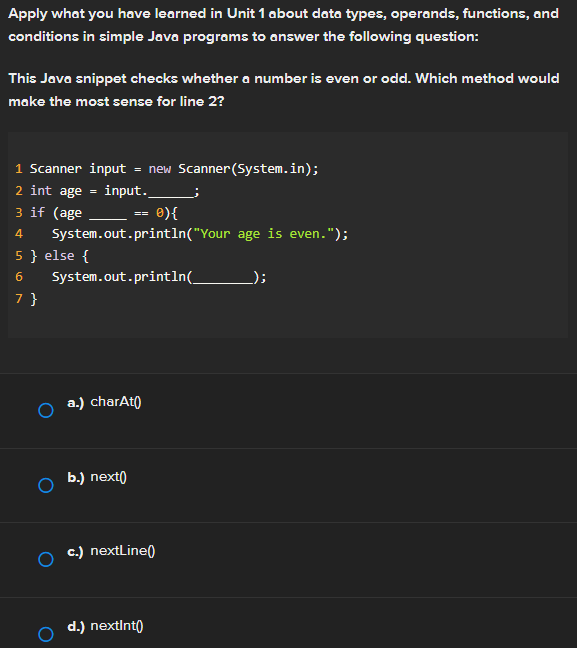Click the "c.)" option letter
Image resolution: width=577 pixels, height=648 pixels.
(x=75, y=551)
